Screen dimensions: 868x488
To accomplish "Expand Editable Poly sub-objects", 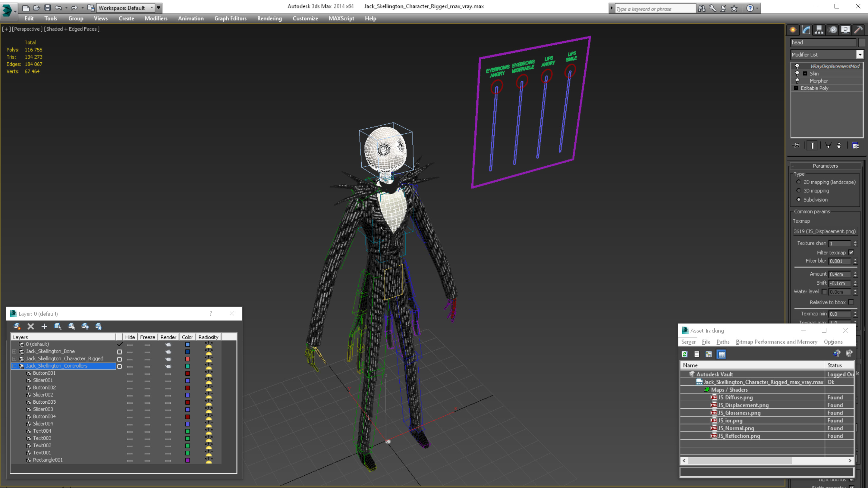I will [796, 88].
